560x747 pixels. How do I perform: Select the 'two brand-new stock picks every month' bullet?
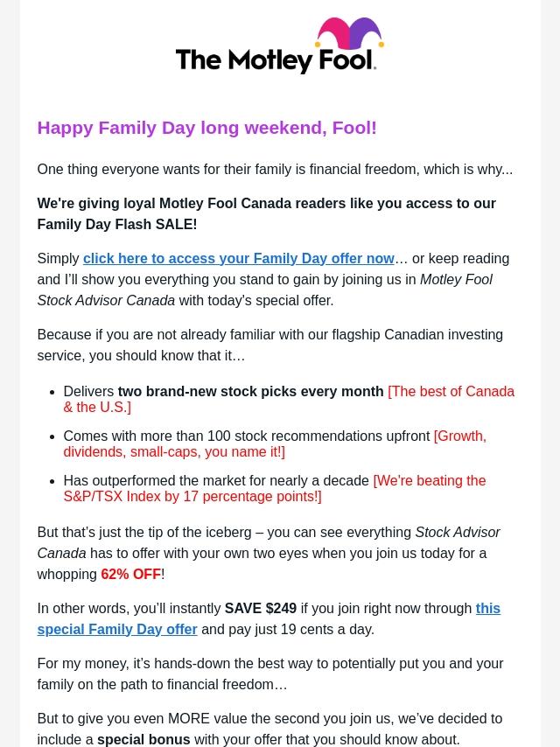[250, 391]
